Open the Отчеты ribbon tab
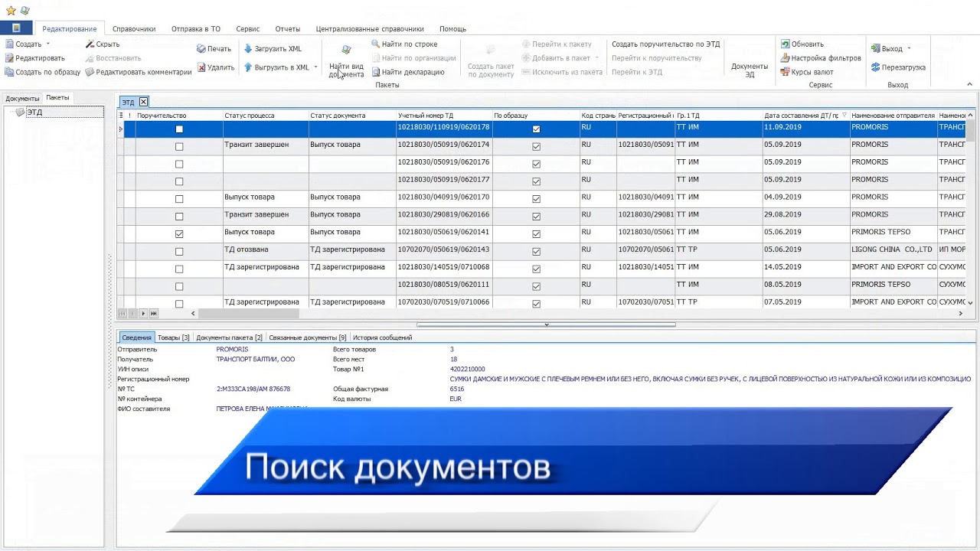 click(288, 29)
